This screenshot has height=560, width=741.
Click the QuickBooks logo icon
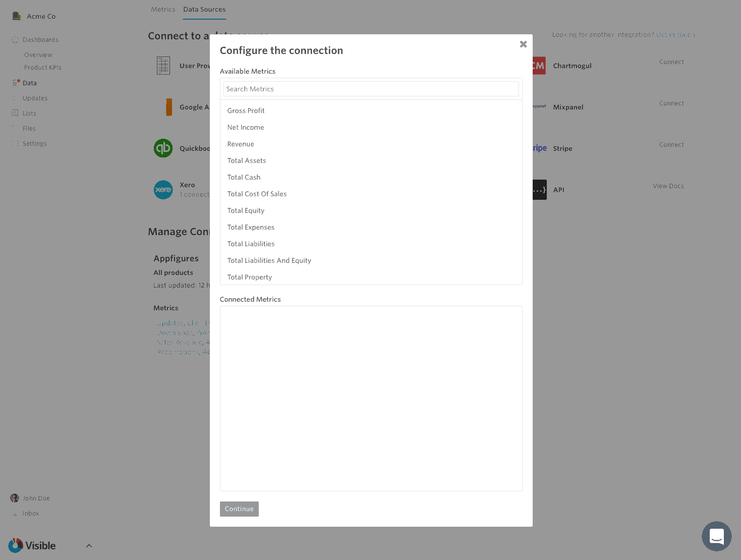[163, 148]
